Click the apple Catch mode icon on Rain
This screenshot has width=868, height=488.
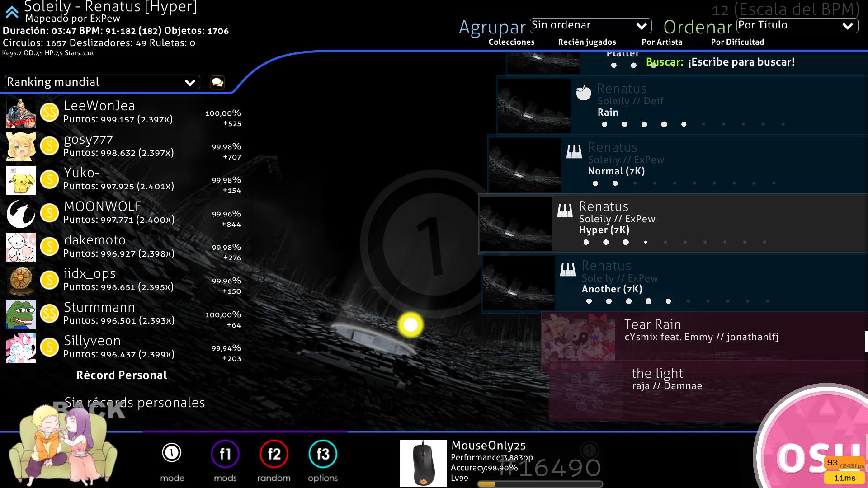coord(583,92)
